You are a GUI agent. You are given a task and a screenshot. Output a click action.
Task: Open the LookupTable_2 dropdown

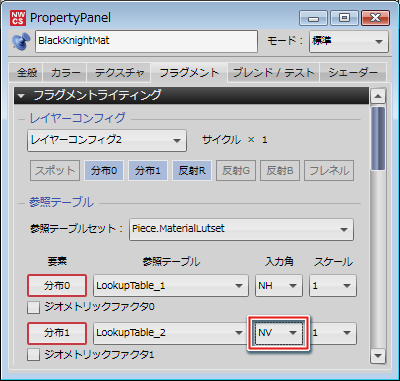[x=171, y=333]
